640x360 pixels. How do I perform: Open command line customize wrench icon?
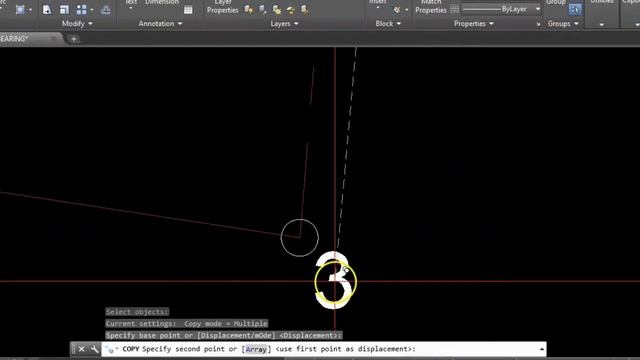click(x=94, y=349)
